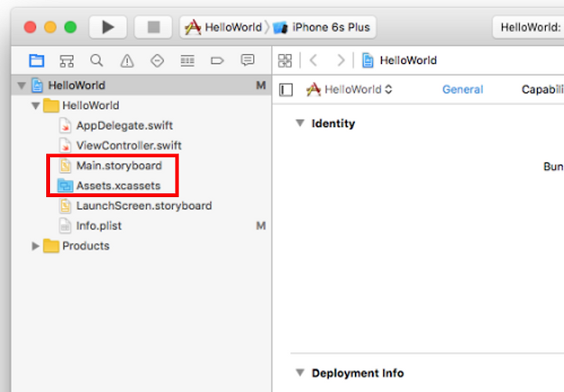Open Info.plist
This screenshot has width=564, height=392.
[x=141, y=226]
